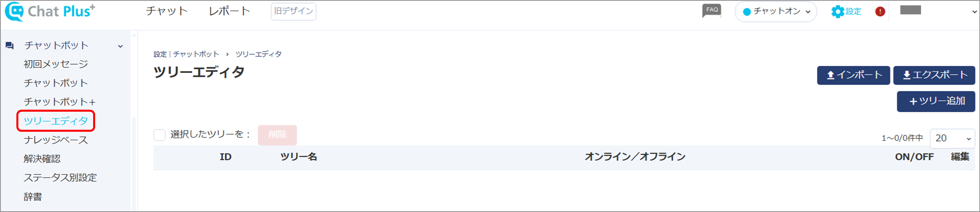Switch to the チャット tab
The height and width of the screenshot is (212, 980).
tap(167, 11)
